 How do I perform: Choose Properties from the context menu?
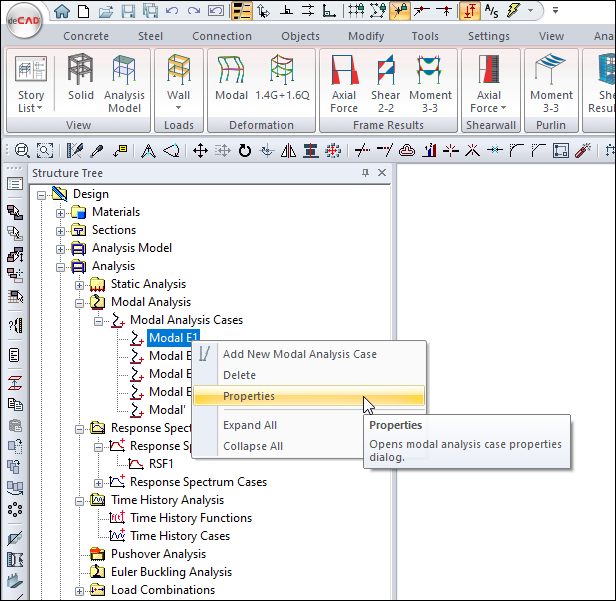coord(249,396)
